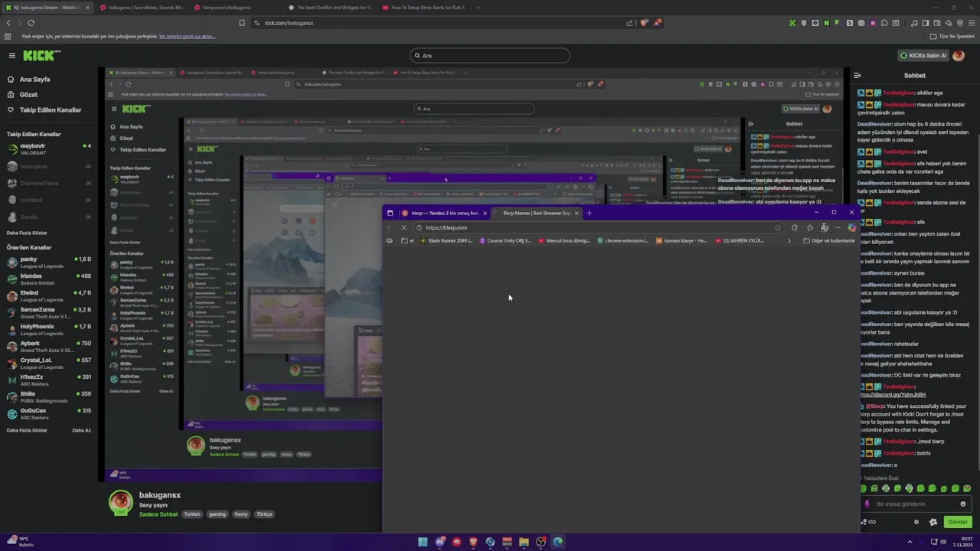Open volume control in system tray
This screenshot has width=980, height=551.
point(943,542)
